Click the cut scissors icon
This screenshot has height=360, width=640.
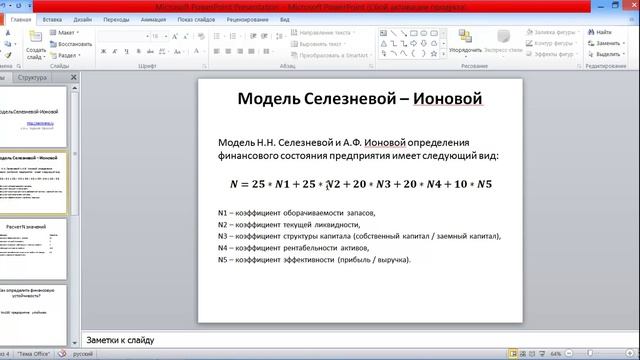[x=8, y=33]
